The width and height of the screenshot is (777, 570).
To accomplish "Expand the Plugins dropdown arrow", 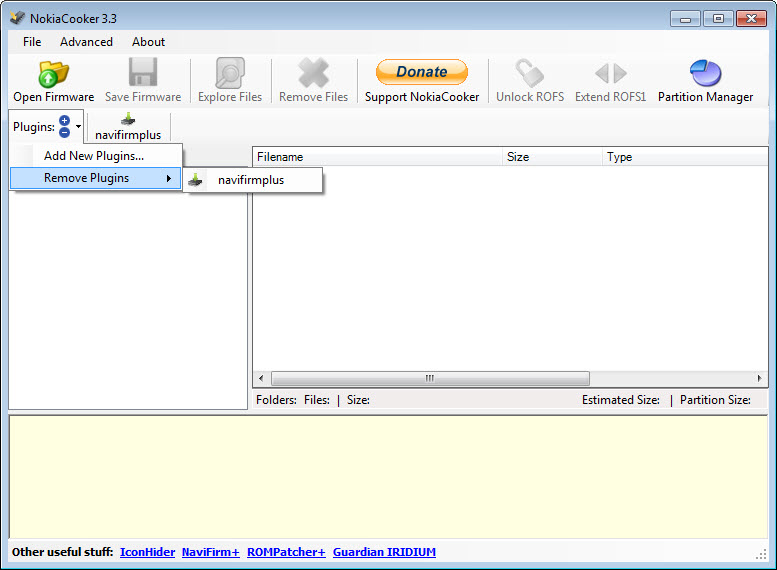I will coord(78,126).
